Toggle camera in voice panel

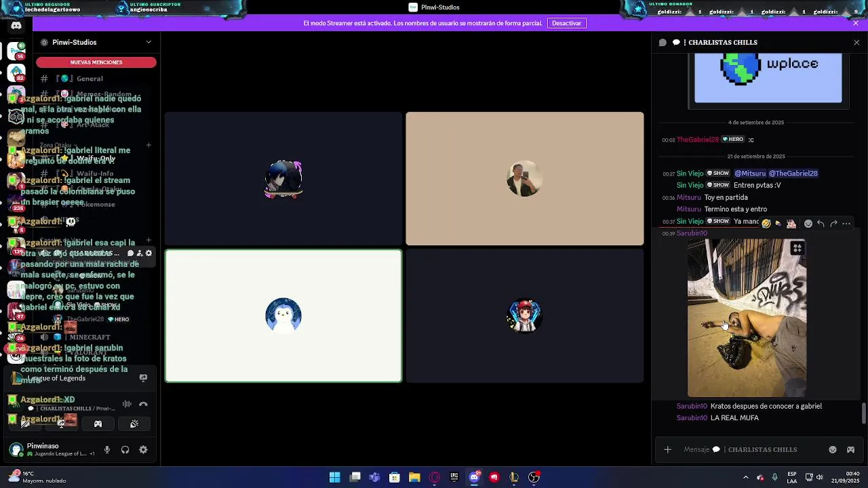pyautogui.click(x=24, y=424)
